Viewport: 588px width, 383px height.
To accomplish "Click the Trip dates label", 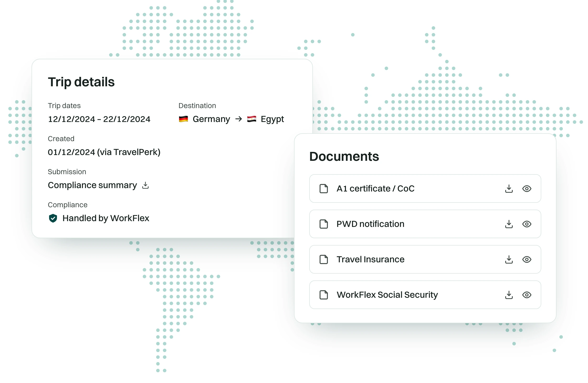I will click(64, 106).
